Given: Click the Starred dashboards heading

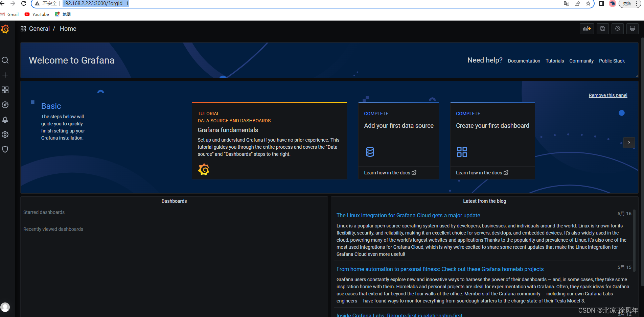Looking at the screenshot, I should pyautogui.click(x=44, y=212).
